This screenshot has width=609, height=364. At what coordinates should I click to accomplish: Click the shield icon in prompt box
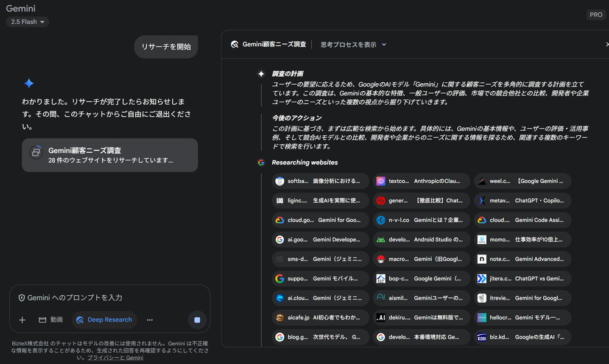pyautogui.click(x=22, y=298)
